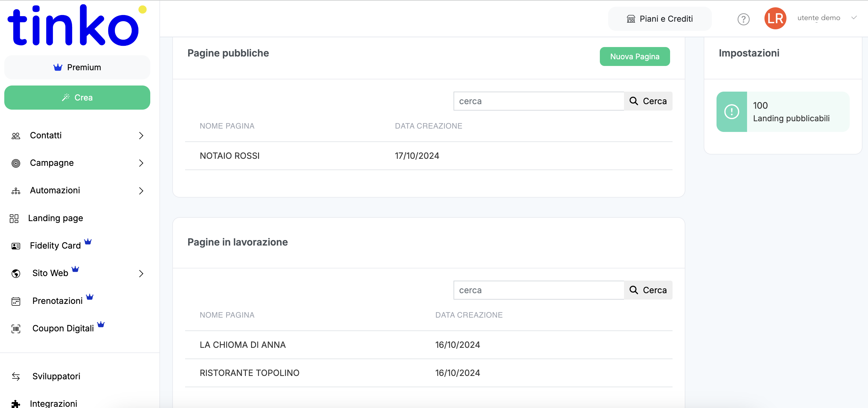The height and width of the screenshot is (408, 868).
Task: Open the LA CHIOMA DI ANNA row
Action: 429,345
